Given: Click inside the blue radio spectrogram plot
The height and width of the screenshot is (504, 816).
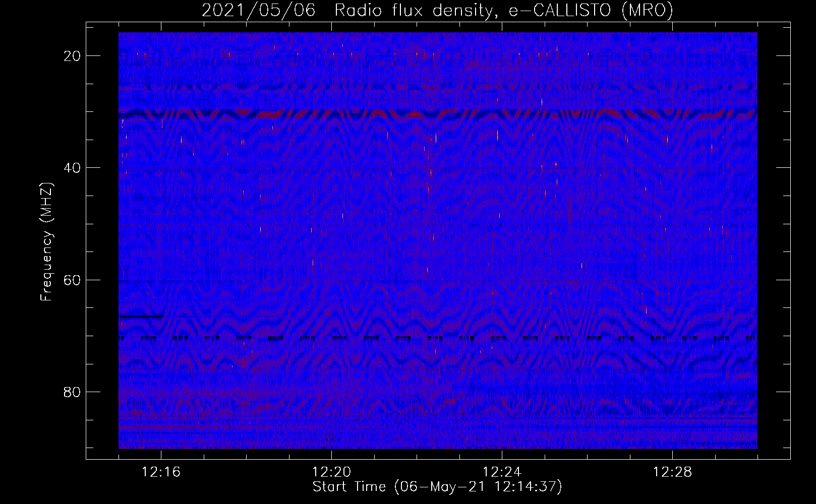Looking at the screenshot, I should coord(438,240).
